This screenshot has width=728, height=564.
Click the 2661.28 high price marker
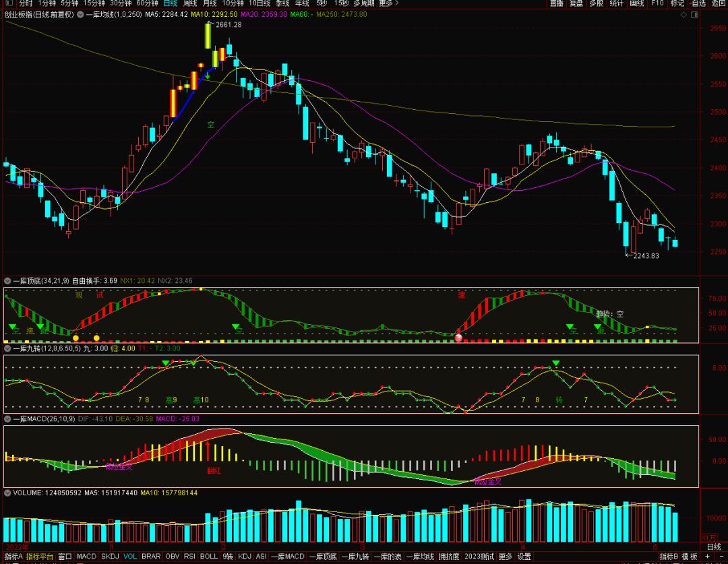point(228,25)
